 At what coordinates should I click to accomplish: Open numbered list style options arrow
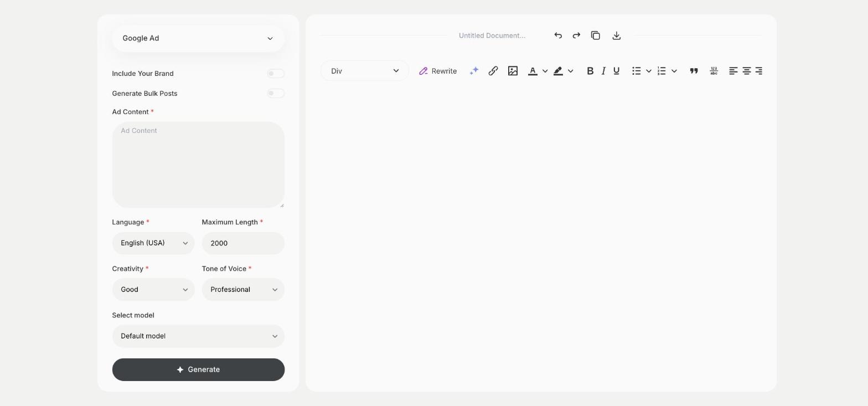coord(674,71)
